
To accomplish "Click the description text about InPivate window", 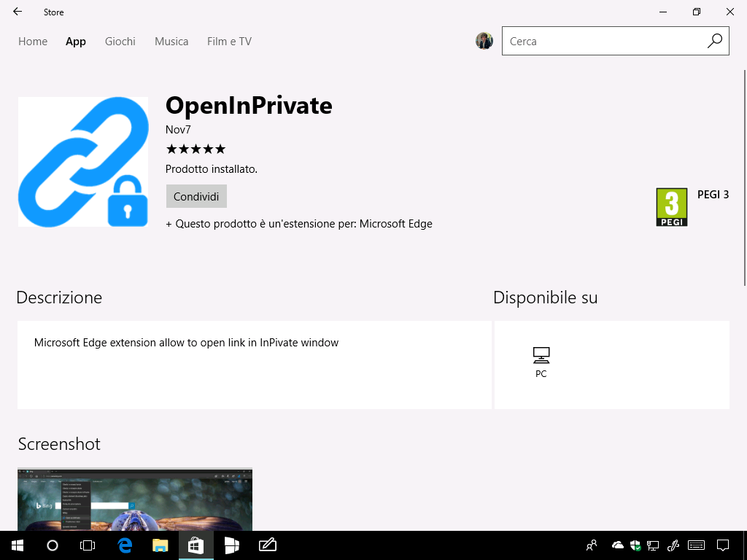I will point(186,343).
